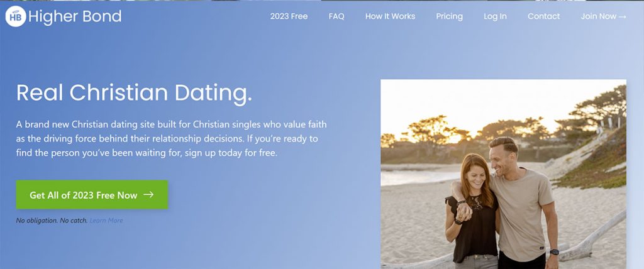This screenshot has height=269, width=644.
Task: Open the Contact page link
Action: [544, 16]
